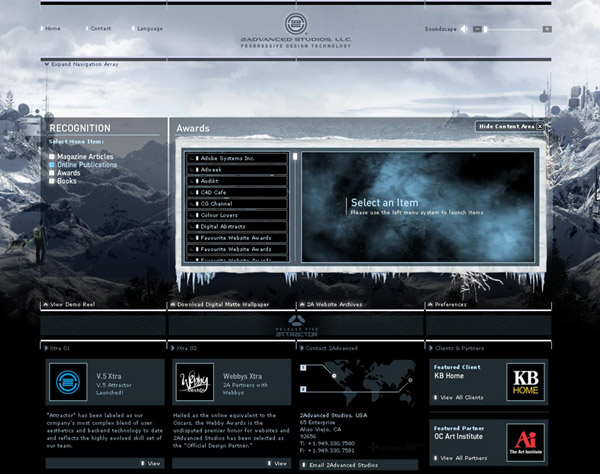
Task: Click View button under Webbys Xtra article
Action: point(232,463)
